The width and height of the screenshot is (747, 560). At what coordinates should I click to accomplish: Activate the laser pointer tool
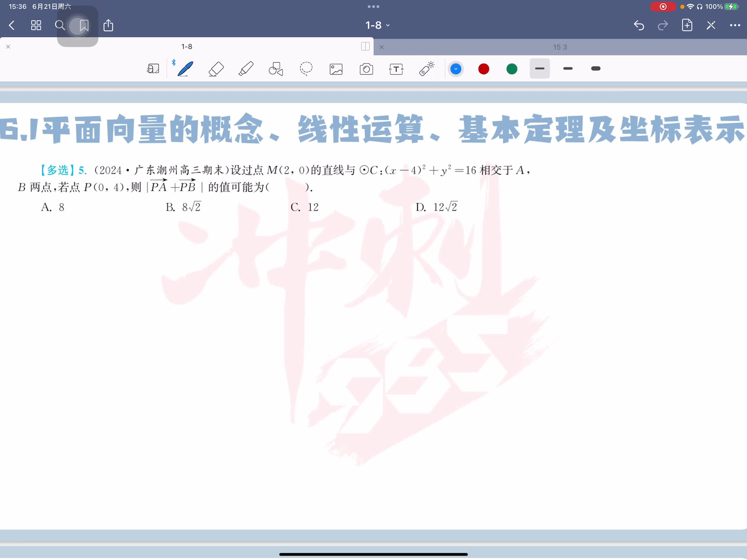[427, 69]
